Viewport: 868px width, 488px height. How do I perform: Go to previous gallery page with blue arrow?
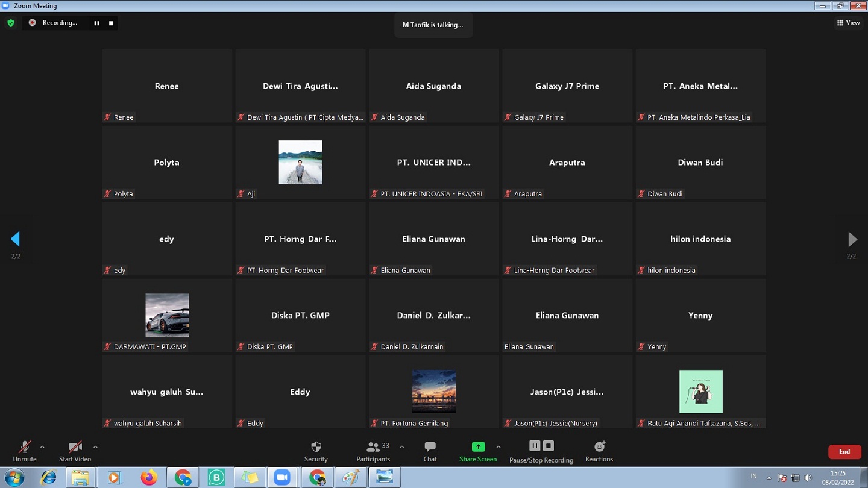(16, 239)
